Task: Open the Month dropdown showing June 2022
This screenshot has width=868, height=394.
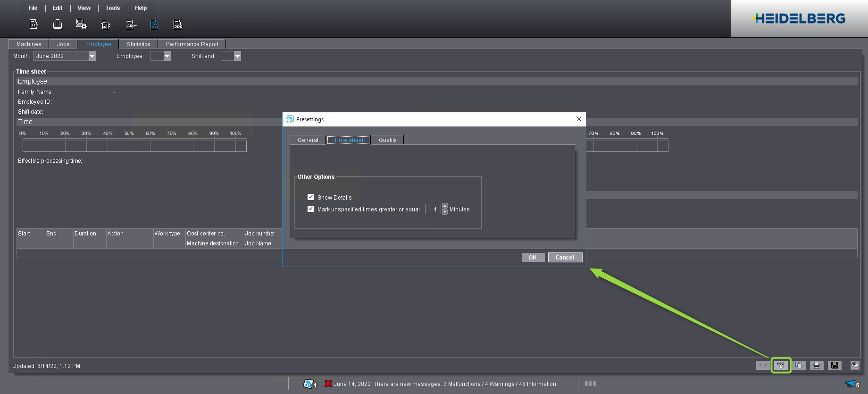Action: [x=92, y=56]
